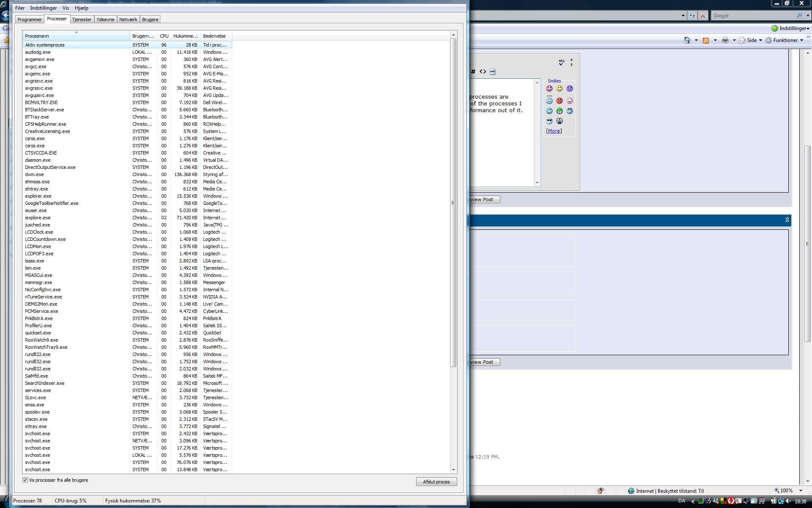Select the SearchIndexer.exe process row
Screen dimensions: 812x508
(x=127, y=383)
